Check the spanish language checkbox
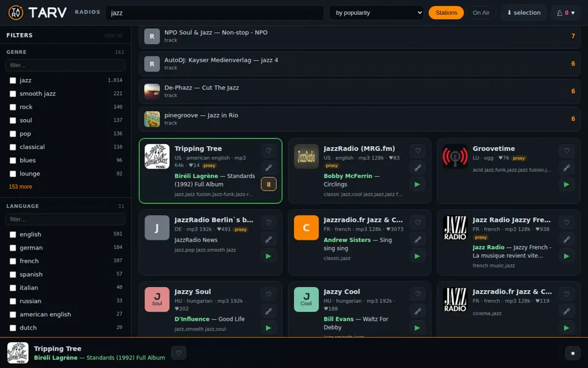The width and height of the screenshot is (588, 368). 13,275
